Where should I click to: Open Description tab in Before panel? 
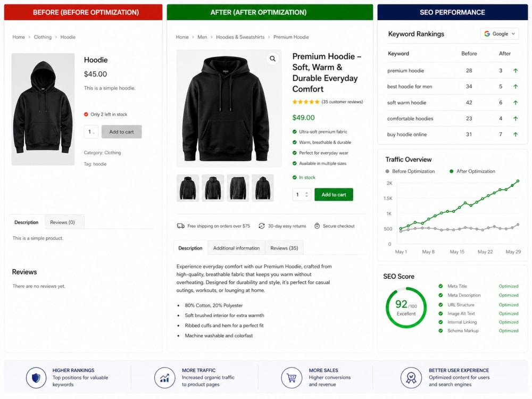[27, 222]
